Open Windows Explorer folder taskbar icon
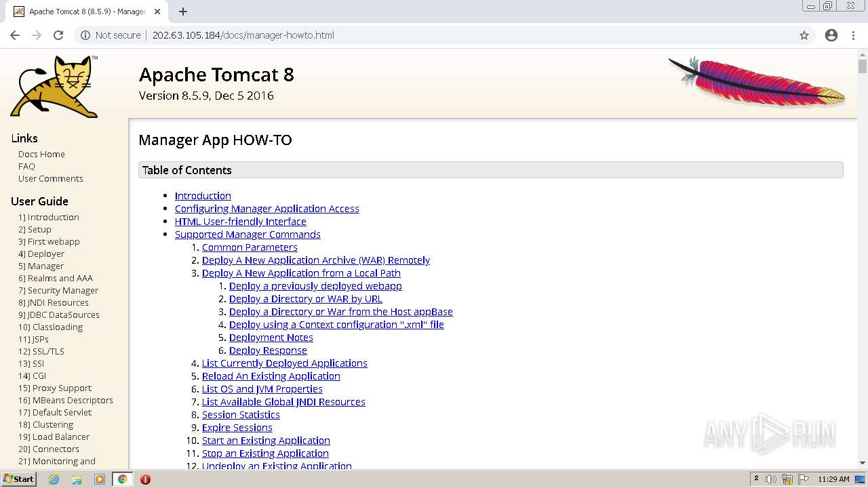The height and width of the screenshot is (488, 868). (77, 479)
